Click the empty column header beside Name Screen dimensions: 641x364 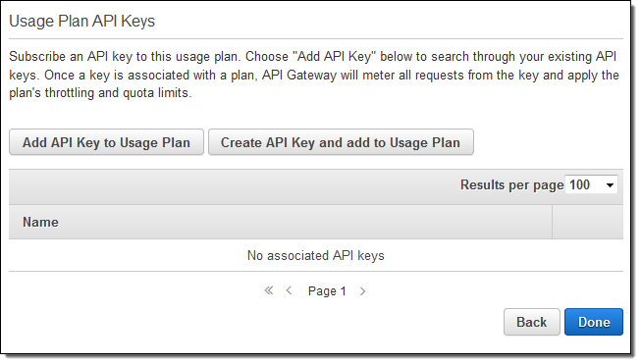tap(587, 222)
